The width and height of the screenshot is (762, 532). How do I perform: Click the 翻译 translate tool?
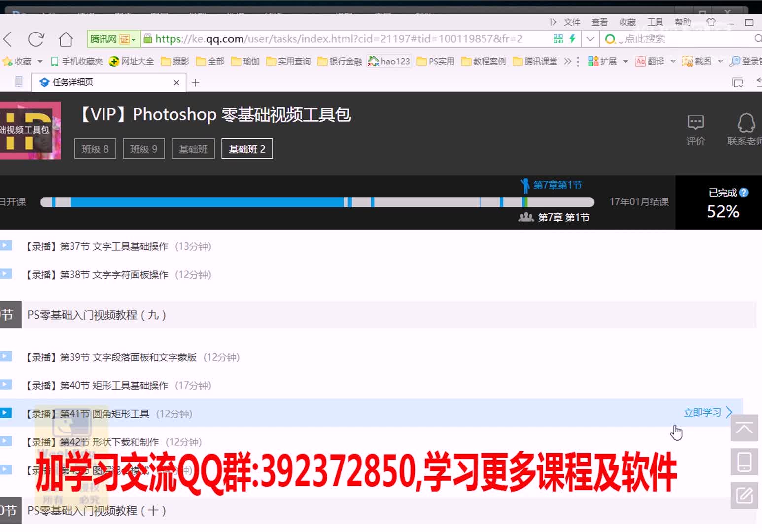pyautogui.click(x=650, y=61)
